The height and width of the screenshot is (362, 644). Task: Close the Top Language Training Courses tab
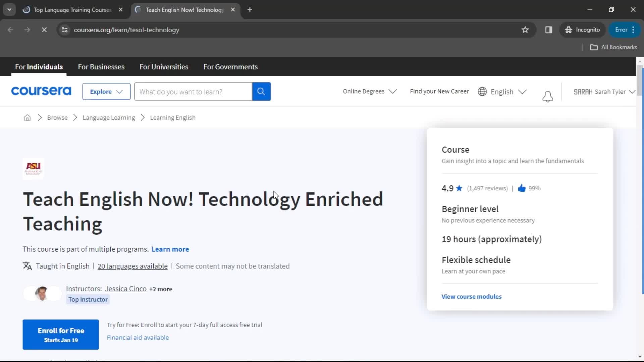(x=120, y=10)
